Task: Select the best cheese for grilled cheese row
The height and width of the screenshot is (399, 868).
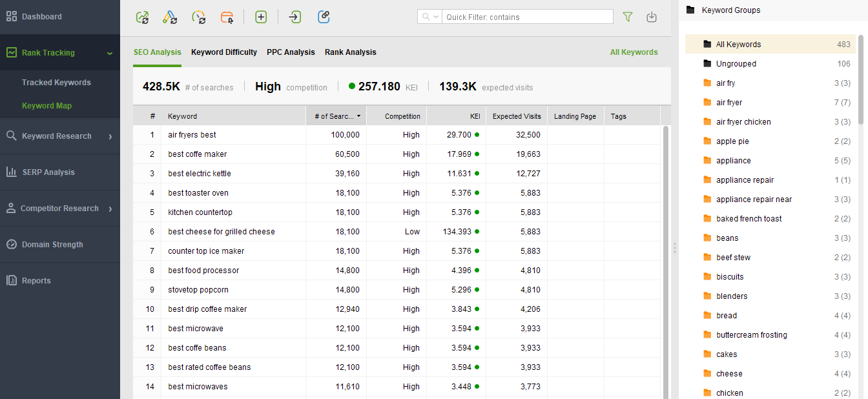Action: pyautogui.click(x=397, y=232)
